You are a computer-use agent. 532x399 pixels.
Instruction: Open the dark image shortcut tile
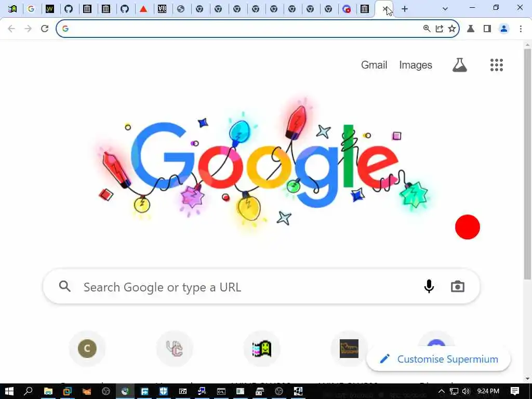pyautogui.click(x=349, y=349)
